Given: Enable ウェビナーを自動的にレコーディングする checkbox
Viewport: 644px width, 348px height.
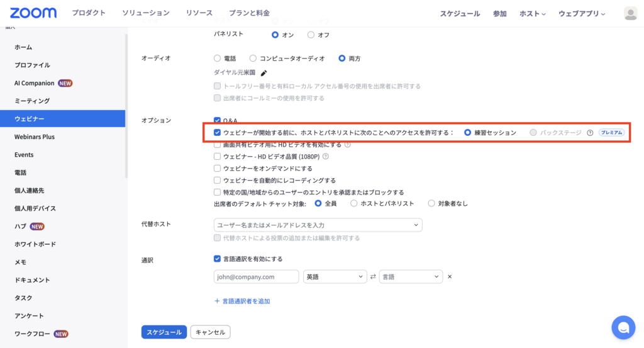Looking at the screenshot, I should 218,180.
